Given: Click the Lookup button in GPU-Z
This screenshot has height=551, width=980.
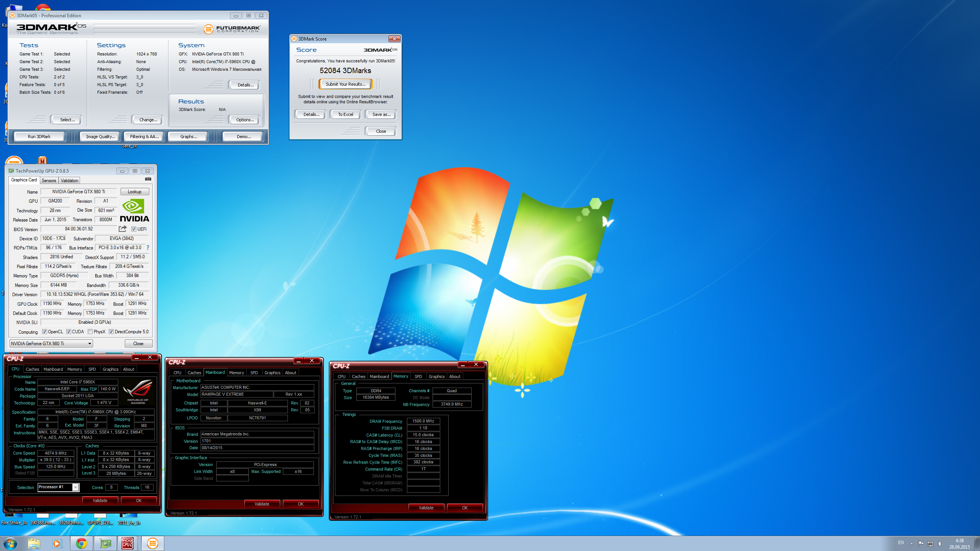Looking at the screenshot, I should [x=134, y=192].
